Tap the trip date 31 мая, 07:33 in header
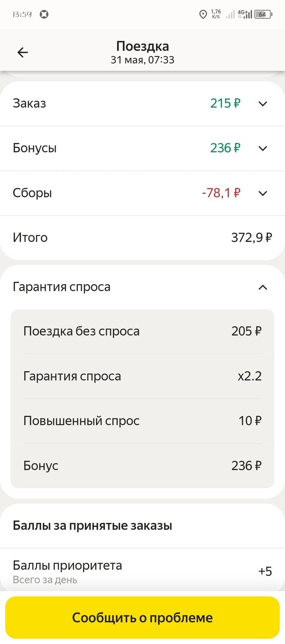The height and width of the screenshot is (644, 285). (x=142, y=60)
